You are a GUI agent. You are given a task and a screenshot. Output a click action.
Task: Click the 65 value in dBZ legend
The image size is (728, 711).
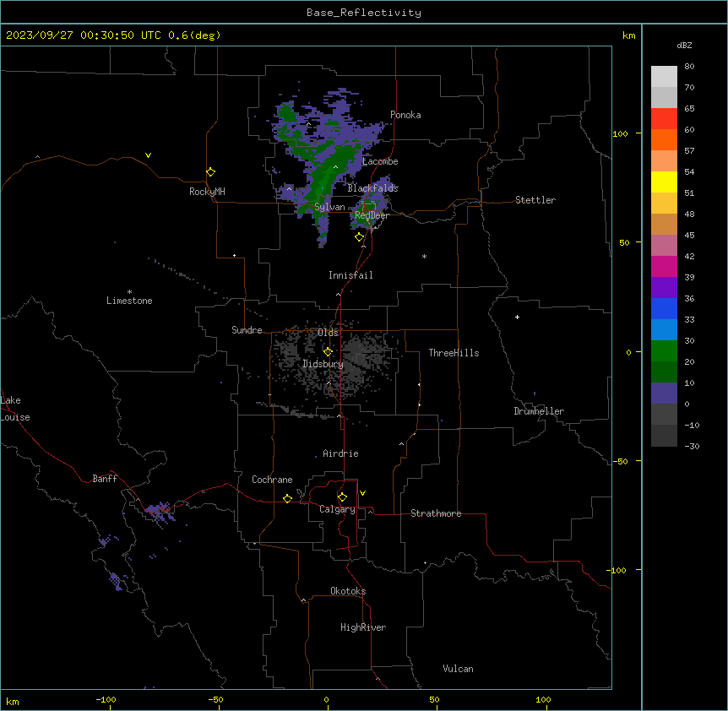[689, 108]
